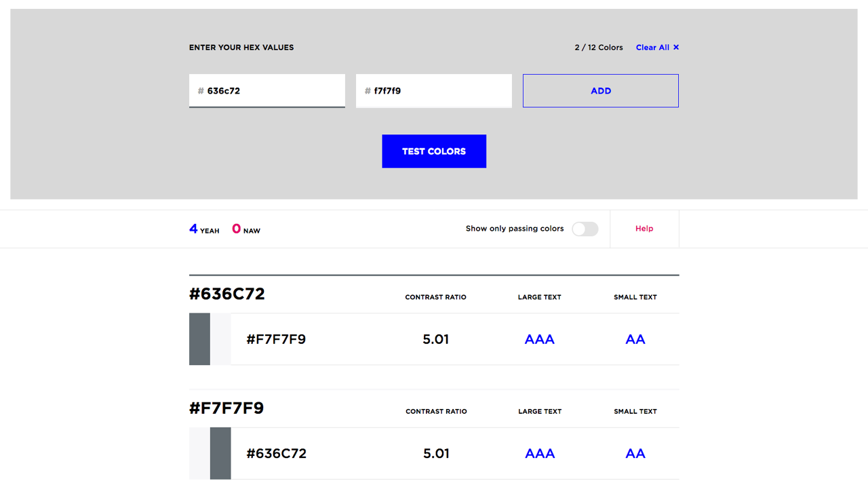Focus the 636c72 hex input field
The width and height of the screenshot is (868, 481).
(x=267, y=91)
